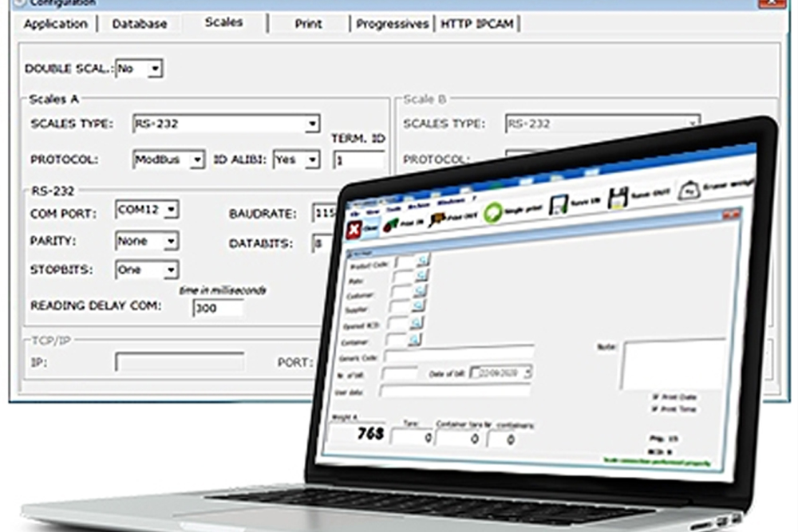Open the DOUBLE SCAL. dropdown

click(155, 69)
